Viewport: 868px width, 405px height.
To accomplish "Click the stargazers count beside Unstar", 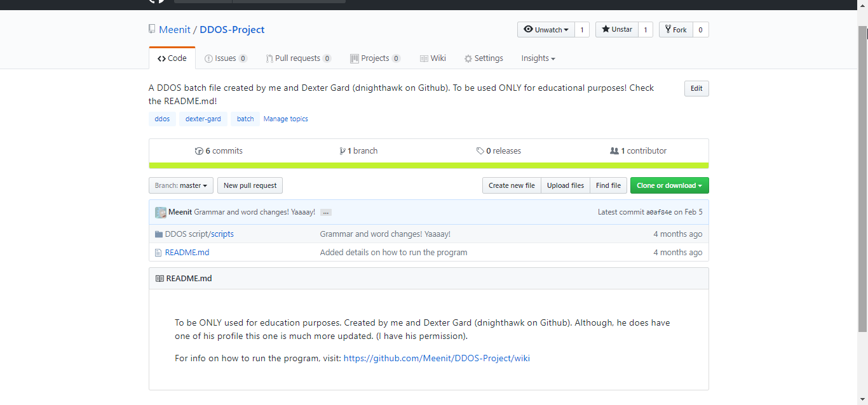I will coord(646,30).
